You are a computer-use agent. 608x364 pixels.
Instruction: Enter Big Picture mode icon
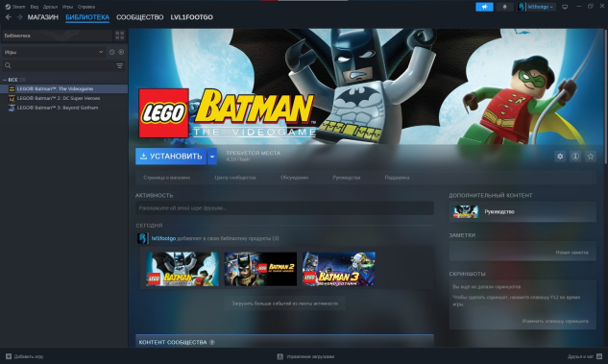point(565,7)
